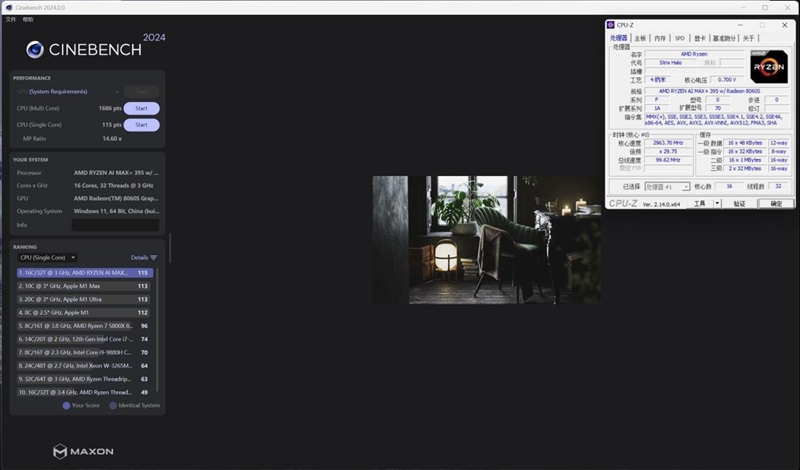800x470 pixels.
Task: Start the CPU (Multi Core) benchmark
Action: click(x=141, y=108)
